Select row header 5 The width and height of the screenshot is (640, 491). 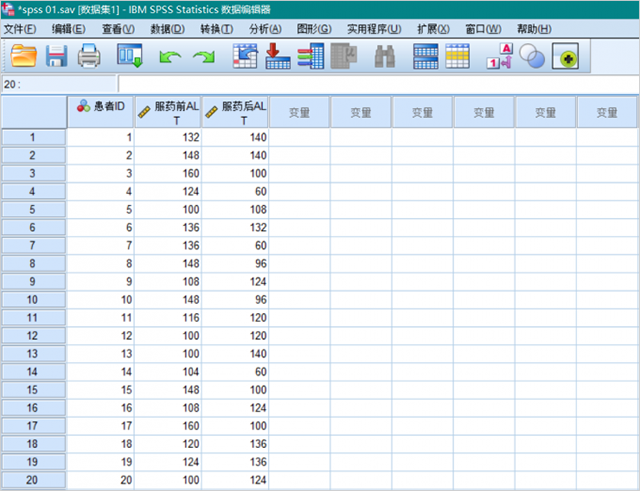pos(33,209)
